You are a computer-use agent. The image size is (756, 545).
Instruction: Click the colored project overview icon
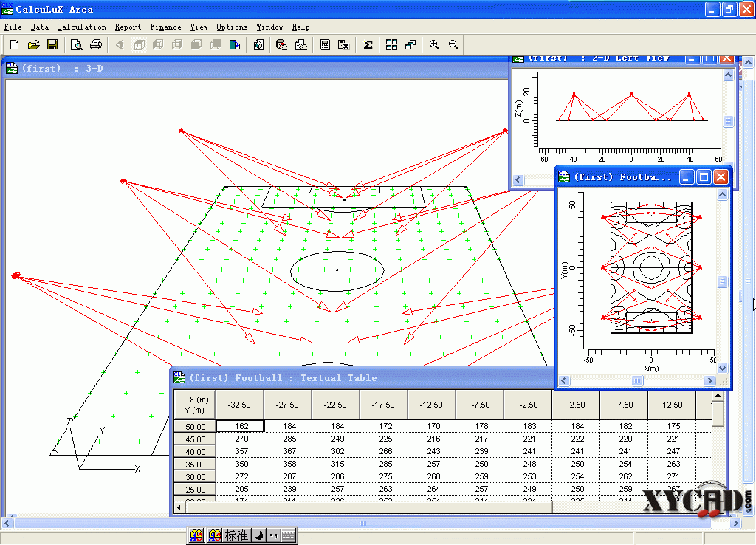coord(235,45)
